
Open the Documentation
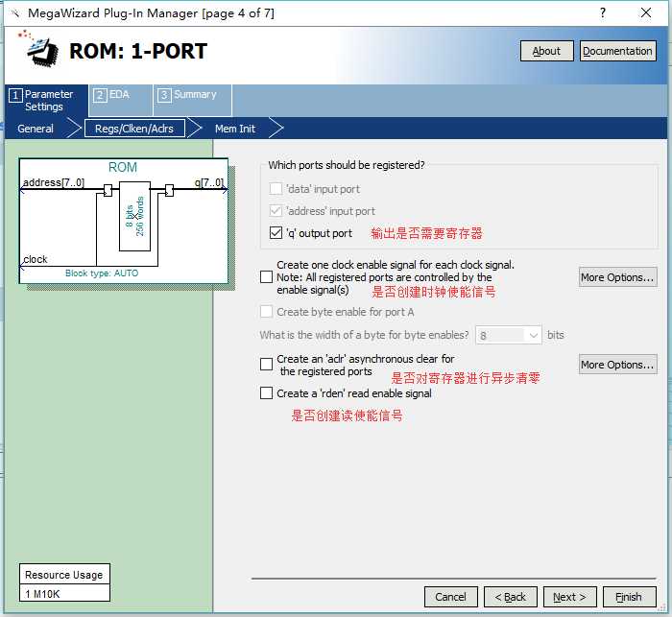pyautogui.click(x=617, y=51)
